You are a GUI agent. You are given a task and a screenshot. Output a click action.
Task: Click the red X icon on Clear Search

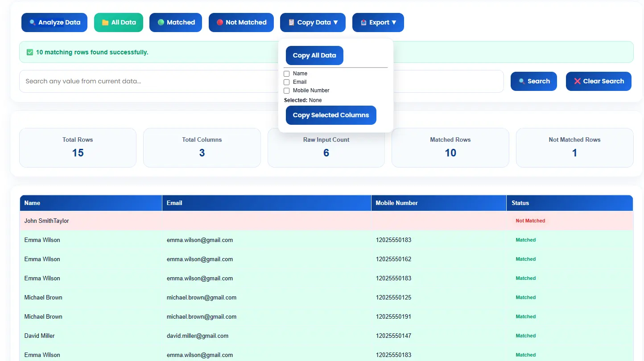coord(577,81)
